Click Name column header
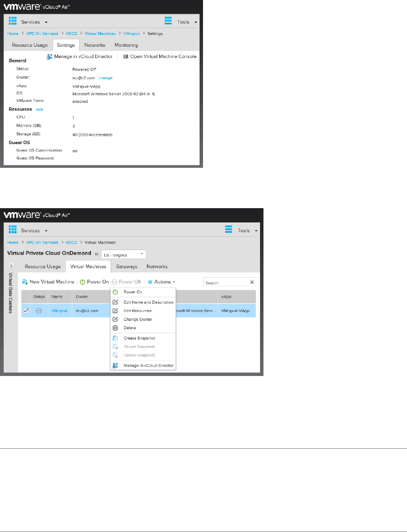The image size is (407, 532). pyautogui.click(x=60, y=297)
